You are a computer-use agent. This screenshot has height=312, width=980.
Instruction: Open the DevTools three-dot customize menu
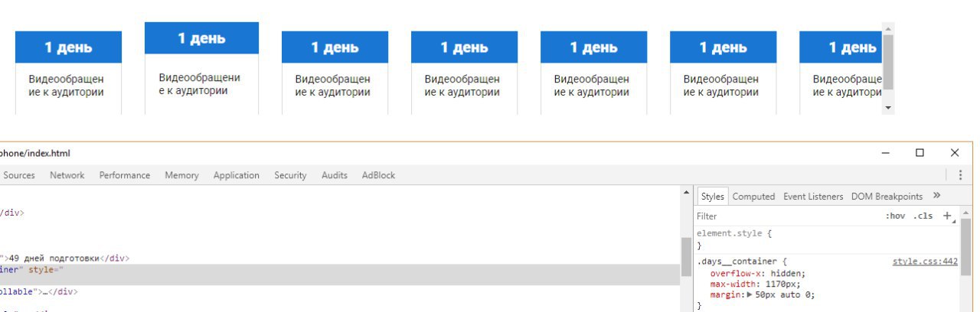click(x=961, y=175)
